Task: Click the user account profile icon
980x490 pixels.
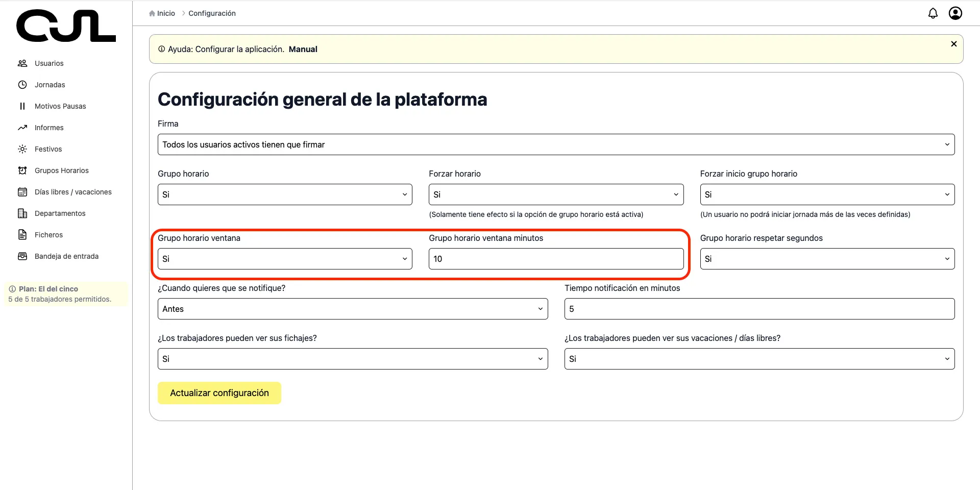Action: pyautogui.click(x=955, y=13)
